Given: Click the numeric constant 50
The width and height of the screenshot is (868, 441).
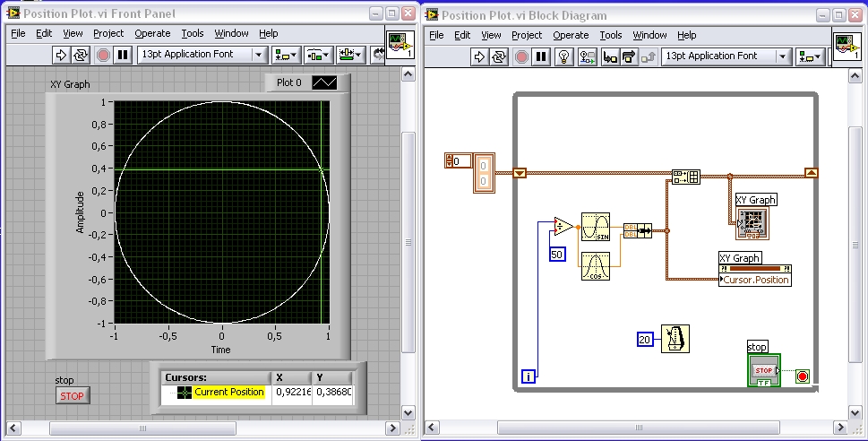Looking at the screenshot, I should click(x=557, y=255).
